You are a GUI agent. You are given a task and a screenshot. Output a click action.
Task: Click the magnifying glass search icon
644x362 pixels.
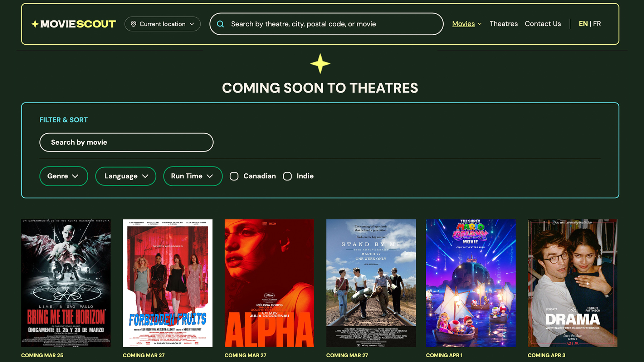click(x=220, y=24)
